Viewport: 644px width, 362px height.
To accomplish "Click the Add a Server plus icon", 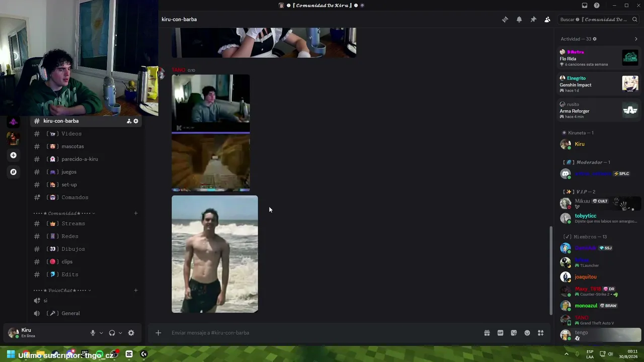I will click(x=14, y=155).
